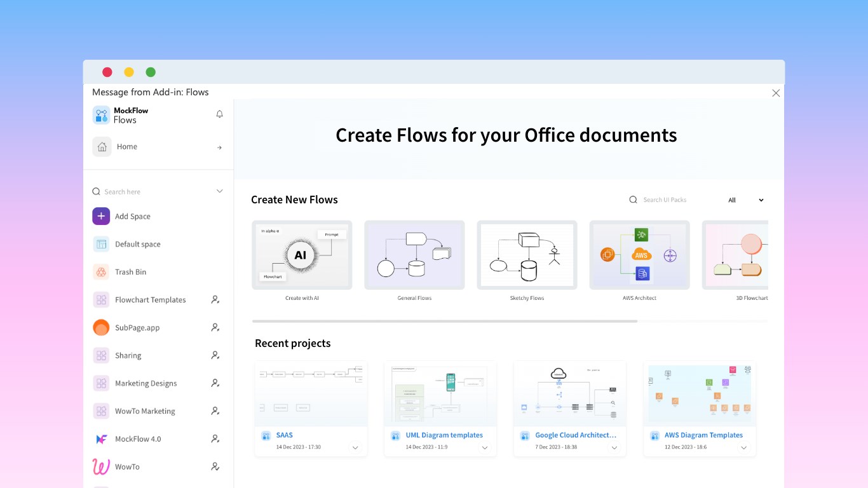Expand the sidebar search chevron
The width and height of the screenshot is (868, 488).
point(220,191)
